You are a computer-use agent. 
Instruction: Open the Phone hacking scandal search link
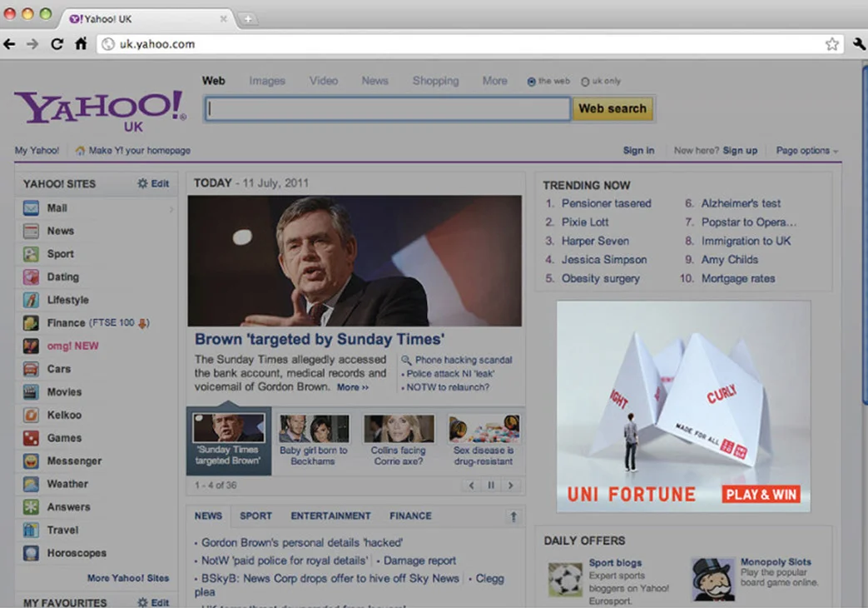pos(464,361)
